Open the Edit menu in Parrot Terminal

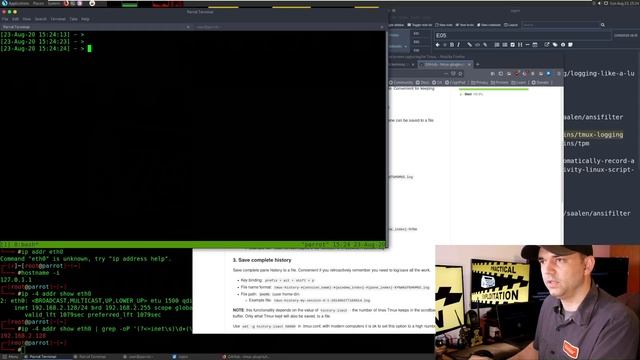click(16, 19)
